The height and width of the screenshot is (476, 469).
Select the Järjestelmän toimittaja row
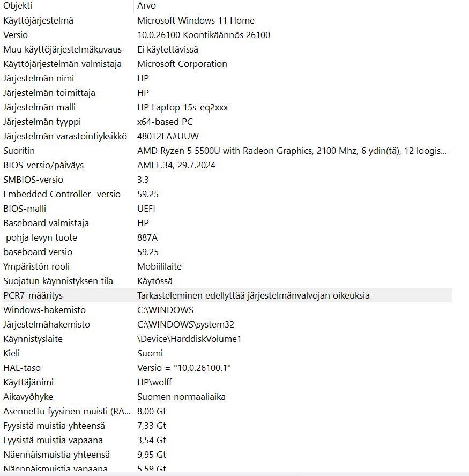[227, 93]
